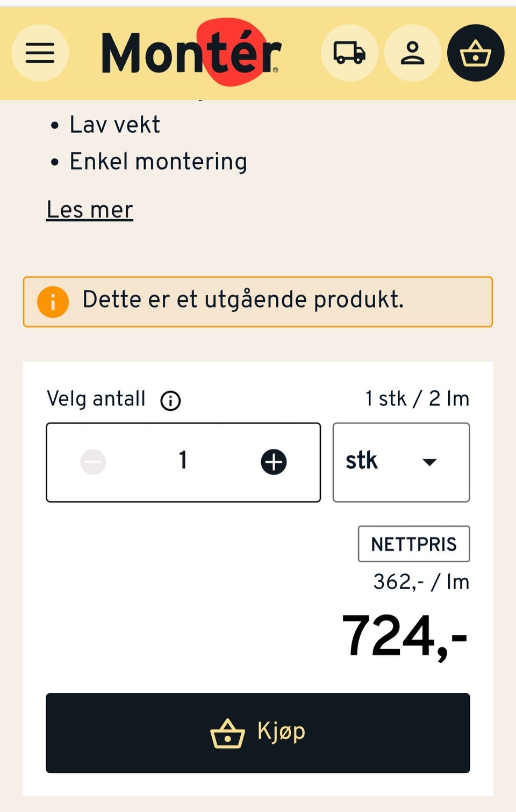Expand description via Les mer link

(90, 210)
